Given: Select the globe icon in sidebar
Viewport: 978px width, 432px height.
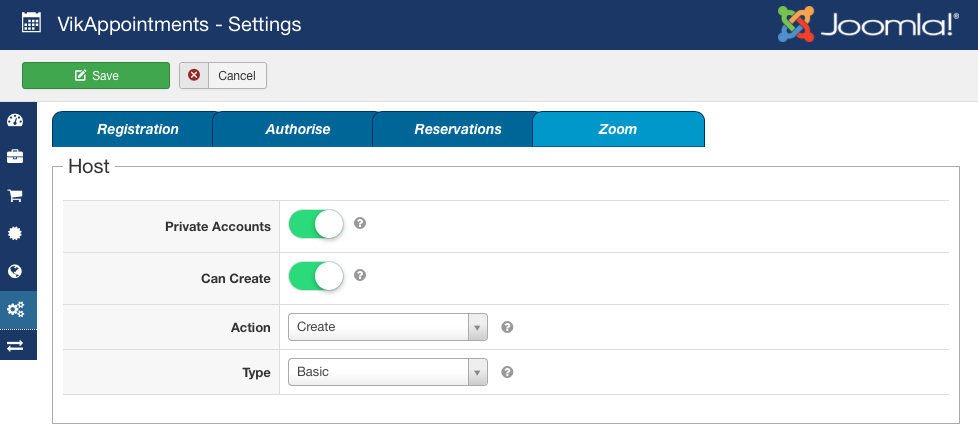Looking at the screenshot, I should click(15, 271).
